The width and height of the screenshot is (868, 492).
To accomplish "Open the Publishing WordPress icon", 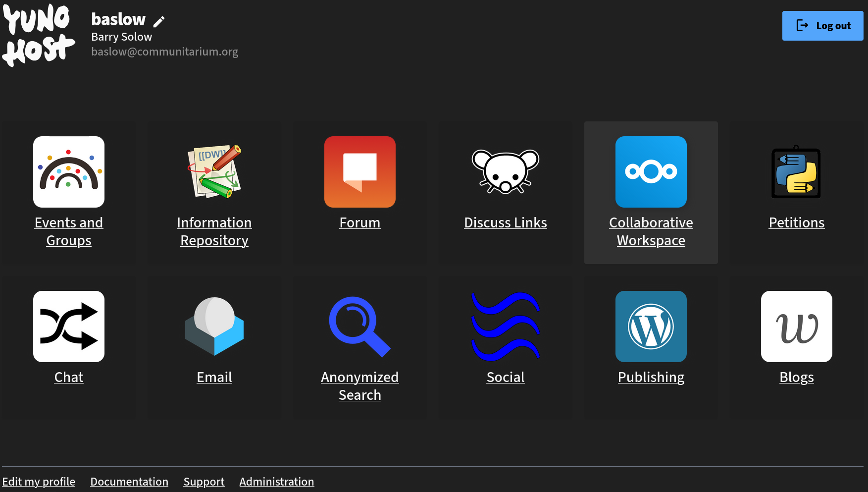I will pos(651,327).
